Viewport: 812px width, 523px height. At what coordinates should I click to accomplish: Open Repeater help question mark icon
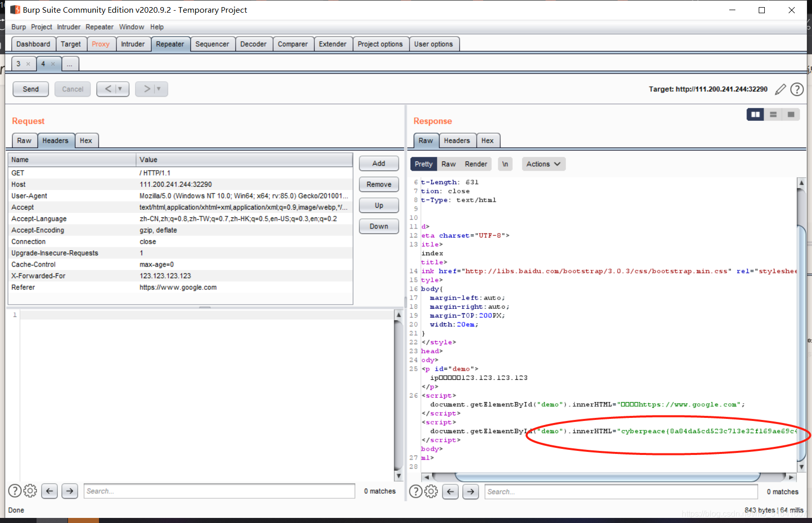pos(797,89)
